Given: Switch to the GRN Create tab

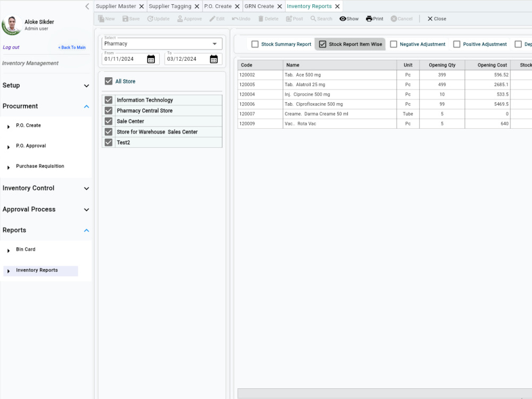Looking at the screenshot, I should tap(259, 6).
